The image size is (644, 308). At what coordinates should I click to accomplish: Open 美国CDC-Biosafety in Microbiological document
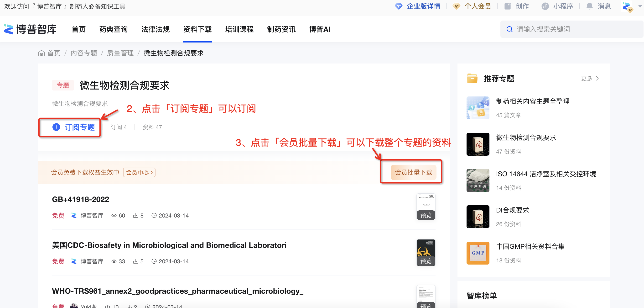pos(169,245)
